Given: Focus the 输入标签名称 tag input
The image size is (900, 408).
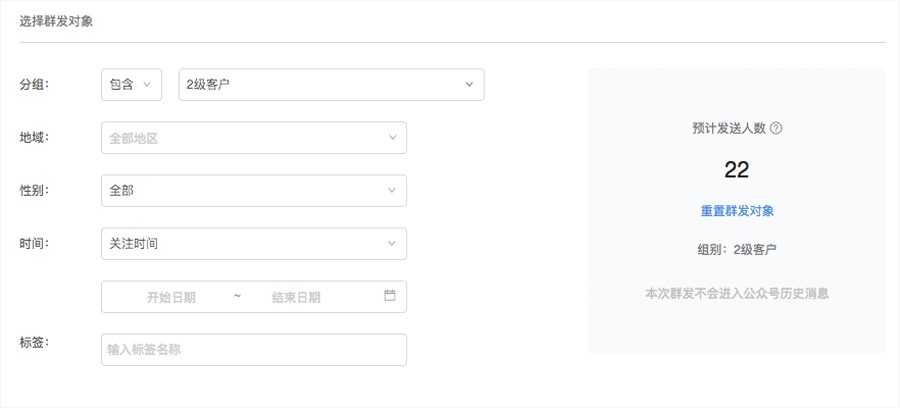Looking at the screenshot, I should [x=254, y=350].
